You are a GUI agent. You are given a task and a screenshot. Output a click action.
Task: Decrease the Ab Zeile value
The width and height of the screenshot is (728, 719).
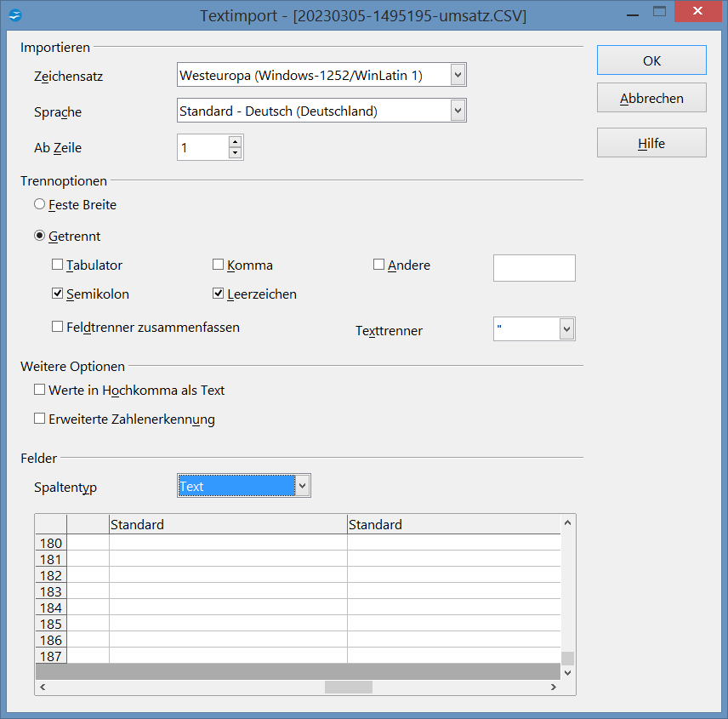(236, 153)
